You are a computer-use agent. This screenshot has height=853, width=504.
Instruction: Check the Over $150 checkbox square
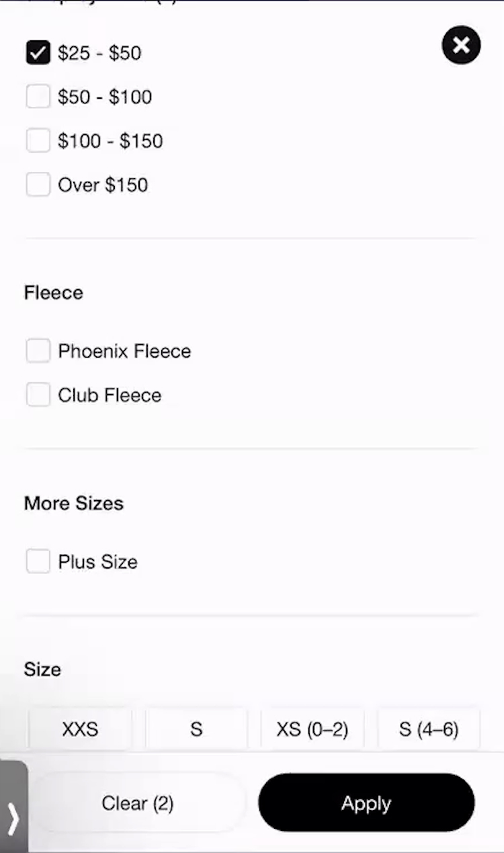coord(38,185)
